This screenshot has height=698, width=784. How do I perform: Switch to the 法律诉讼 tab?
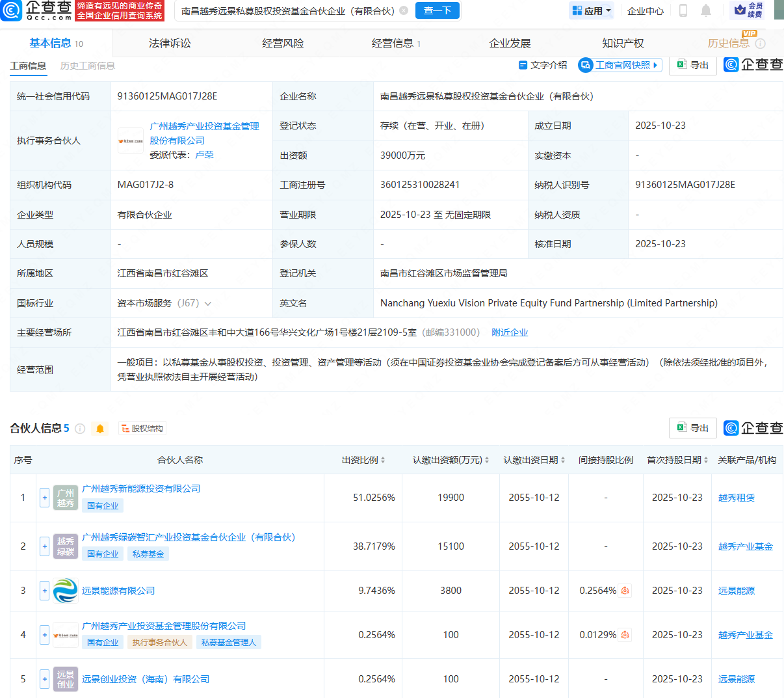pos(170,44)
